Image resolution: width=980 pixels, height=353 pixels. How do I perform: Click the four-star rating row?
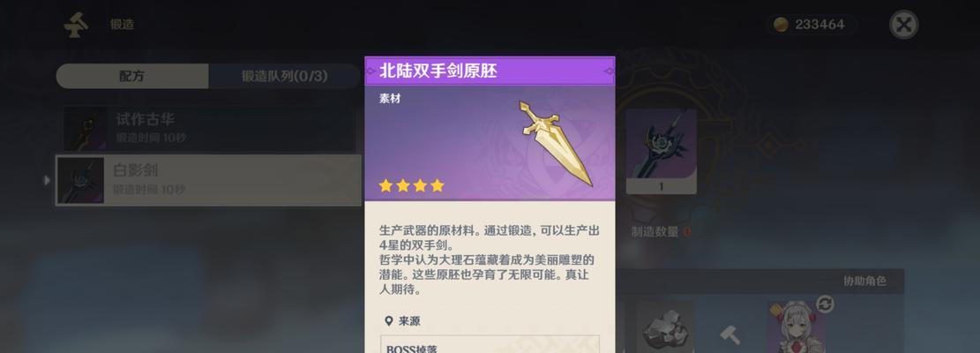411,185
